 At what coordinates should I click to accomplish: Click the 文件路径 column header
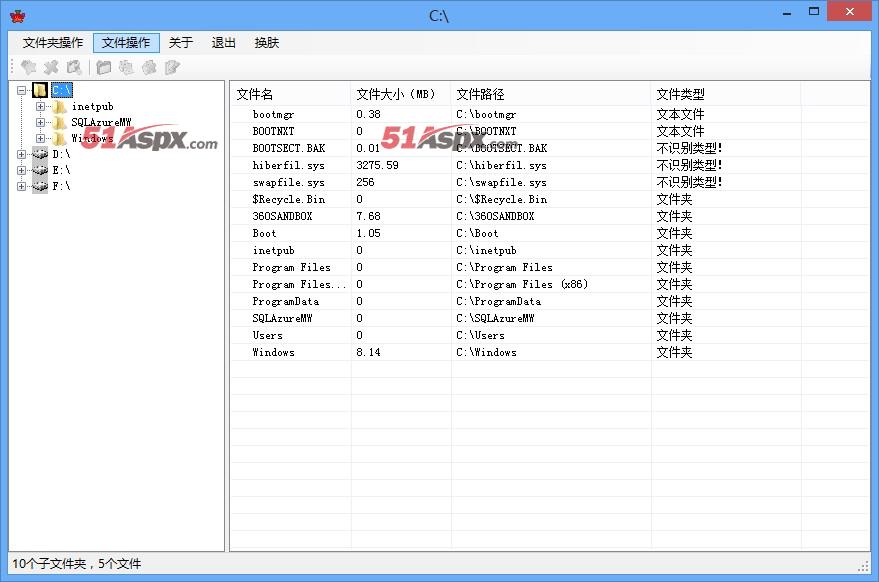551,94
